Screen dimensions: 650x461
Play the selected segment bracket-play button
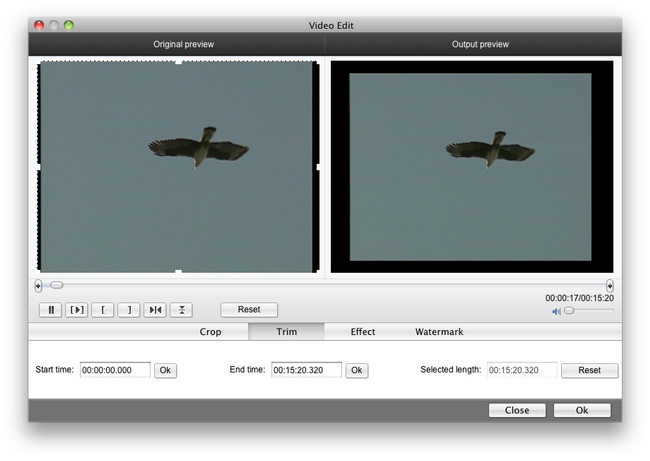pos(77,310)
